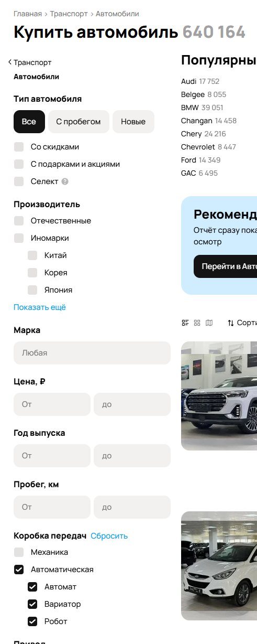The height and width of the screenshot is (644, 257).
Task: Click the price От input field
Action: (x=52, y=404)
